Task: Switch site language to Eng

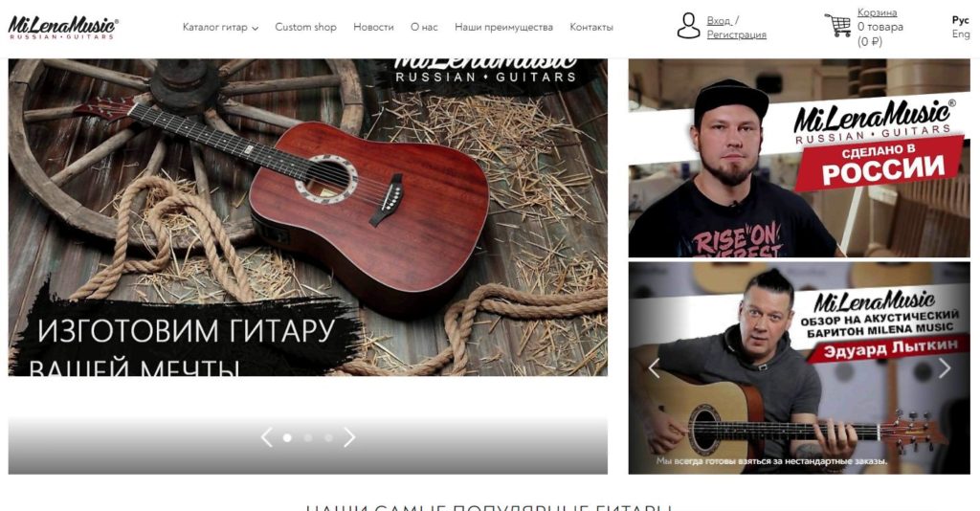Action: tap(961, 33)
